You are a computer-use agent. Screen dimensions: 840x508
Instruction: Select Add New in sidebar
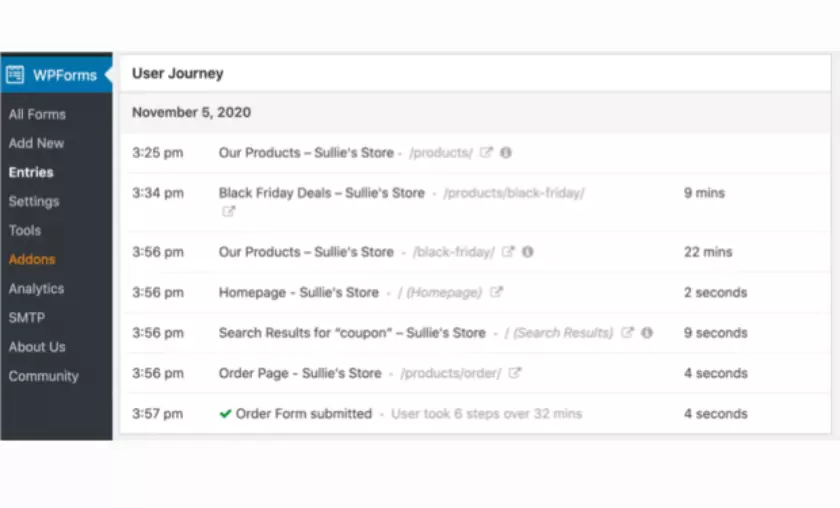coord(36,143)
